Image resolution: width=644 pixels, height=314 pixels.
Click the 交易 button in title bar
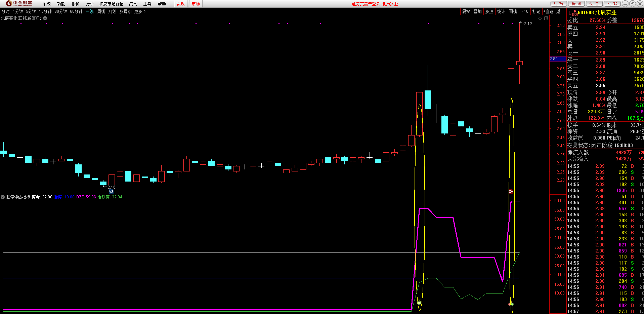coord(594,4)
